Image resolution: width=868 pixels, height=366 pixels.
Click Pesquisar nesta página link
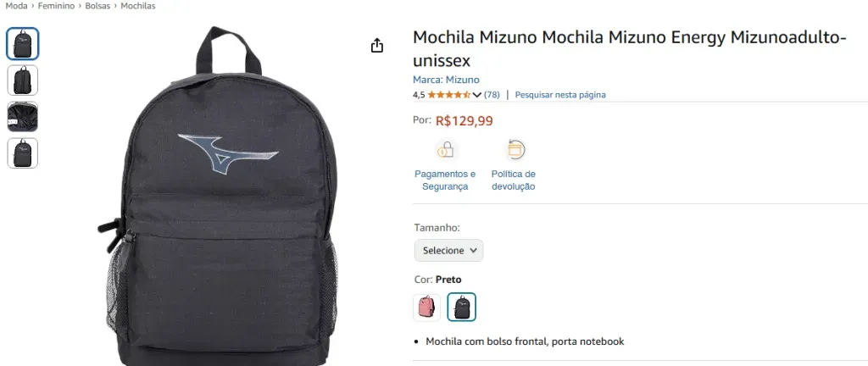click(x=560, y=95)
